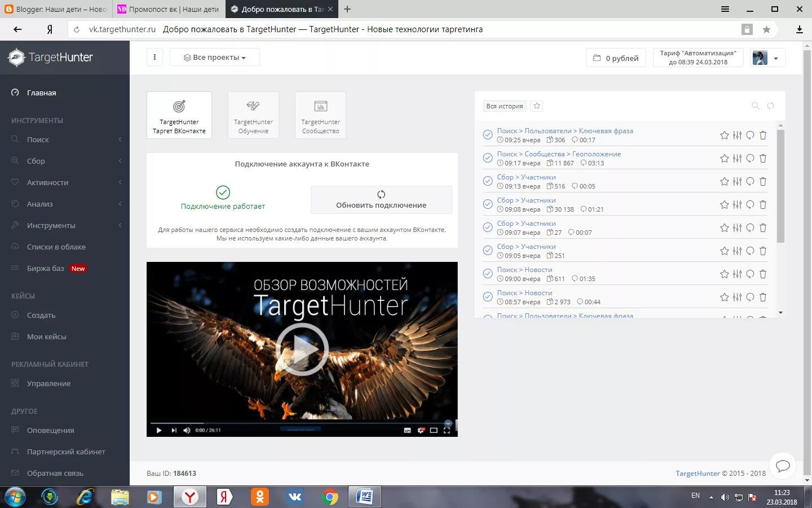Open settings sliders for 09:07 Сбор > Участники

[x=737, y=227]
